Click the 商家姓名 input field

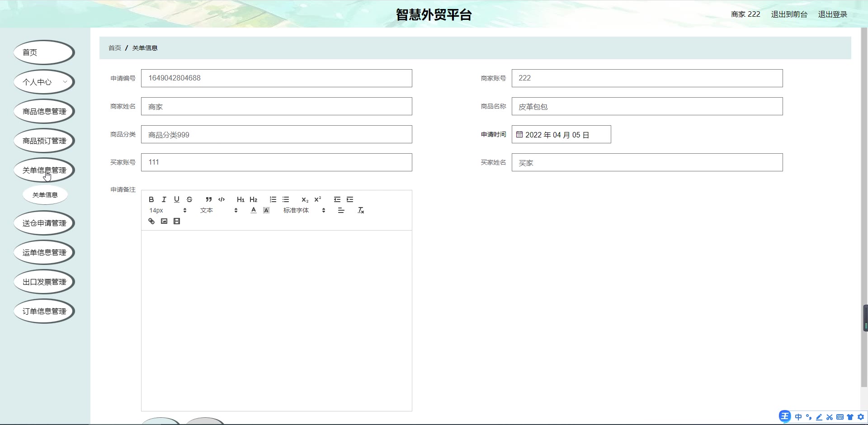[277, 106]
